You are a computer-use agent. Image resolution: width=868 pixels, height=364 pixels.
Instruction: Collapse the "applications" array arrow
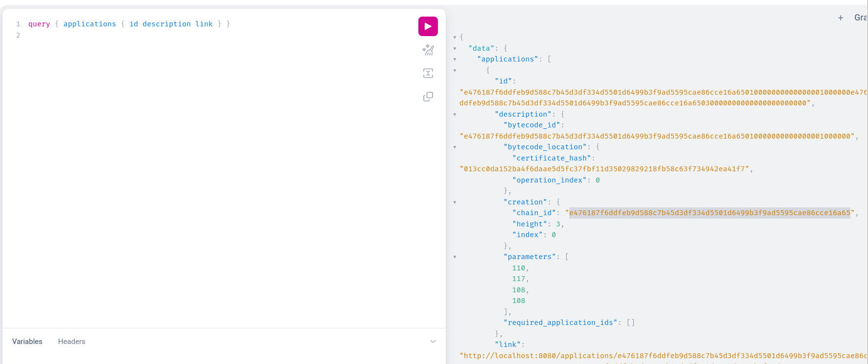(x=455, y=59)
